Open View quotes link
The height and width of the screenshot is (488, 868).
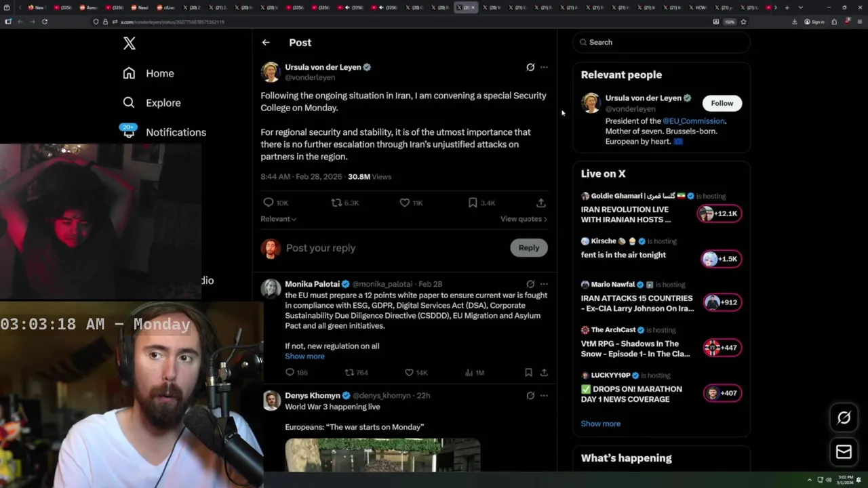(524, 219)
